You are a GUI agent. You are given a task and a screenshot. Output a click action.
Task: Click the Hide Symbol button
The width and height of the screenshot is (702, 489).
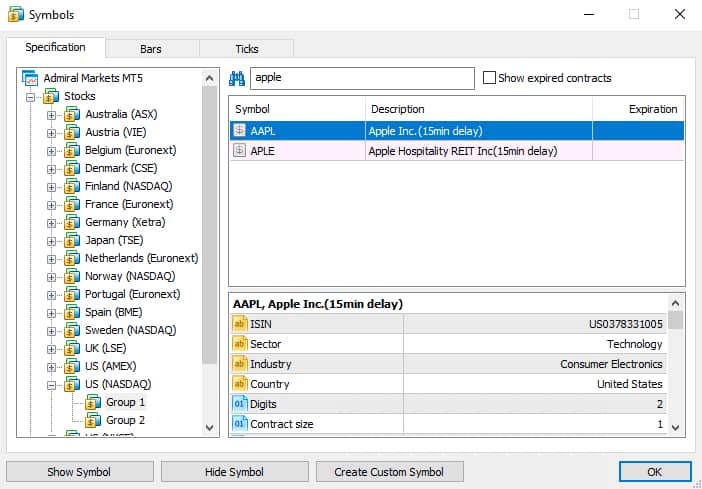235,472
